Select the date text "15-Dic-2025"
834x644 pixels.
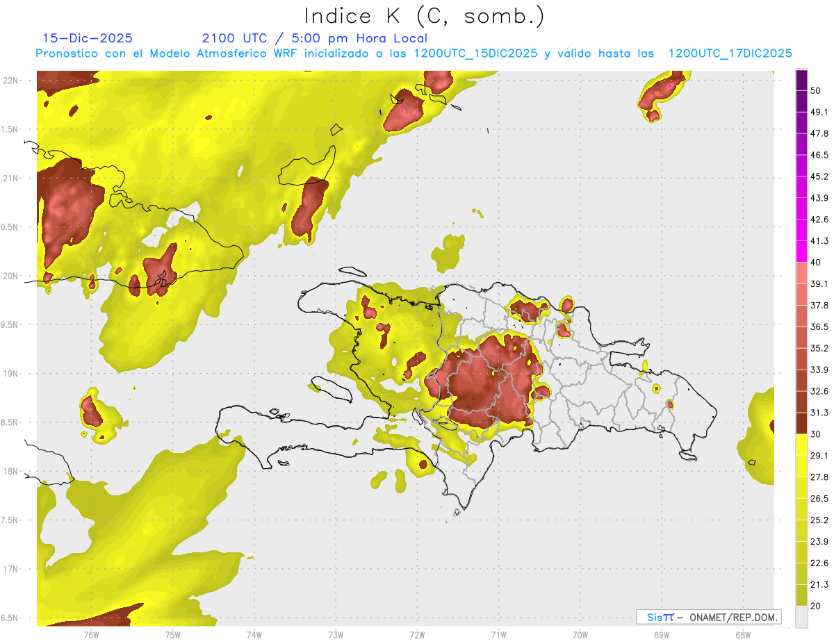(x=88, y=38)
